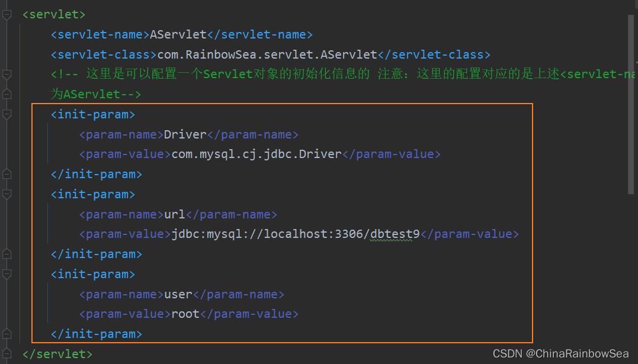638x364 pixels.
Task: Click fold marker beside the 为AServlet--> line
Action: coord(7,94)
